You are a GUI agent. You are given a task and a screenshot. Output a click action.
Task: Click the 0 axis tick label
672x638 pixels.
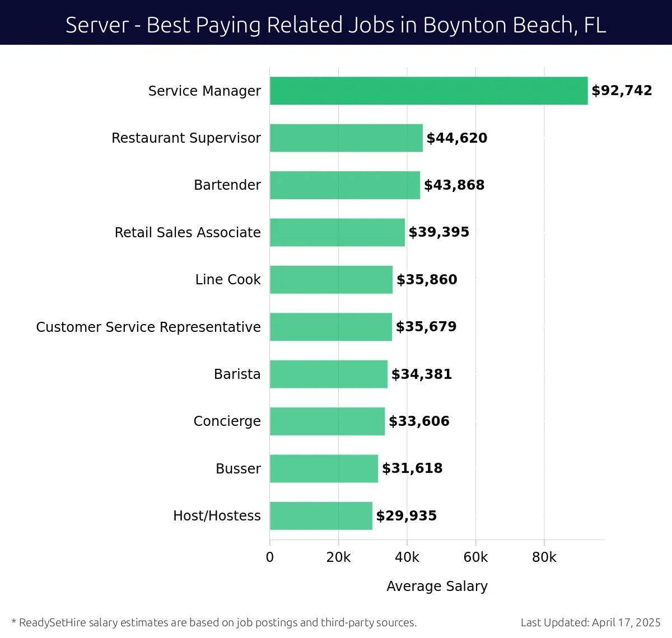click(270, 557)
